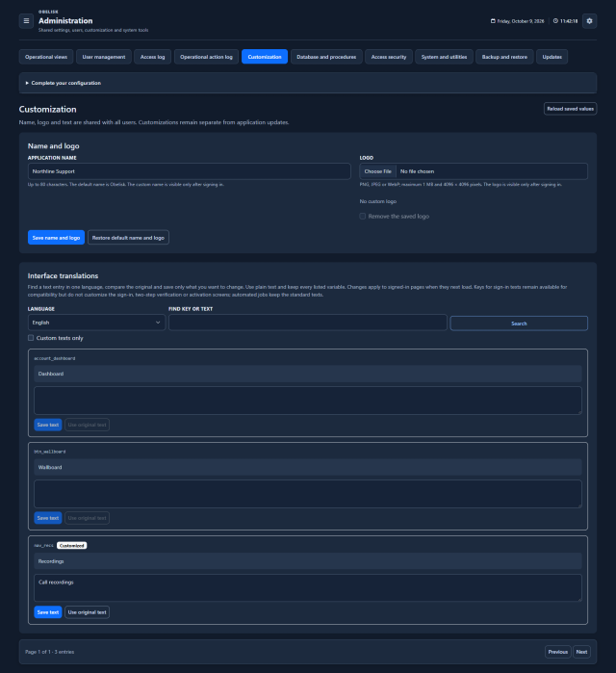Switch to Operational views tab
The height and width of the screenshot is (673, 616).
pos(46,57)
